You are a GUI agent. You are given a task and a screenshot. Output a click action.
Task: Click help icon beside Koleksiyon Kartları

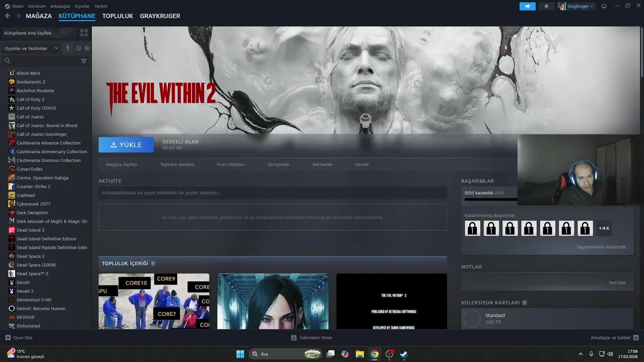(524, 303)
